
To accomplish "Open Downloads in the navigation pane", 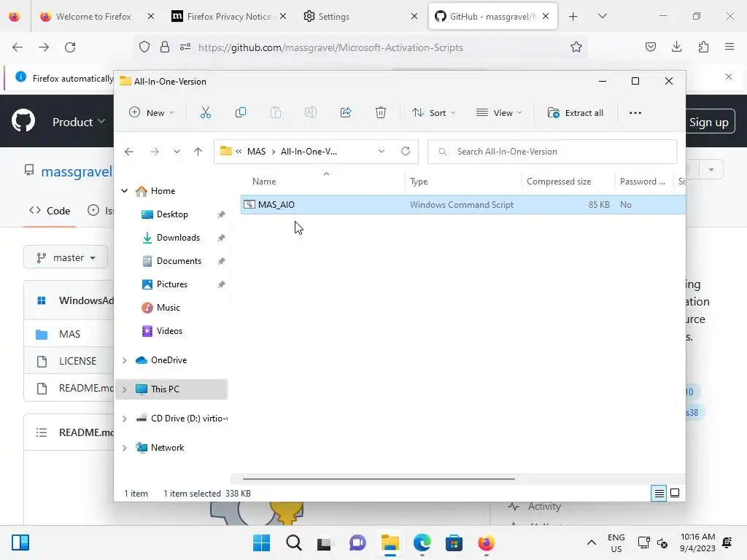I will tap(178, 238).
